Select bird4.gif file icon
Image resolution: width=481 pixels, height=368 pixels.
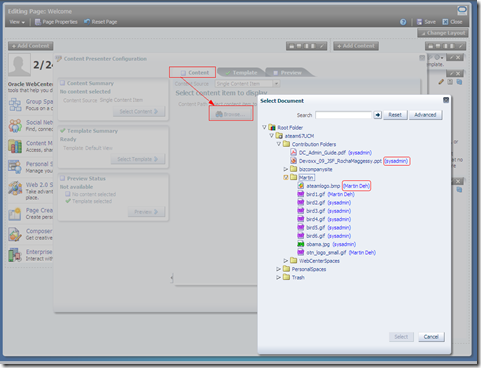tap(301, 219)
